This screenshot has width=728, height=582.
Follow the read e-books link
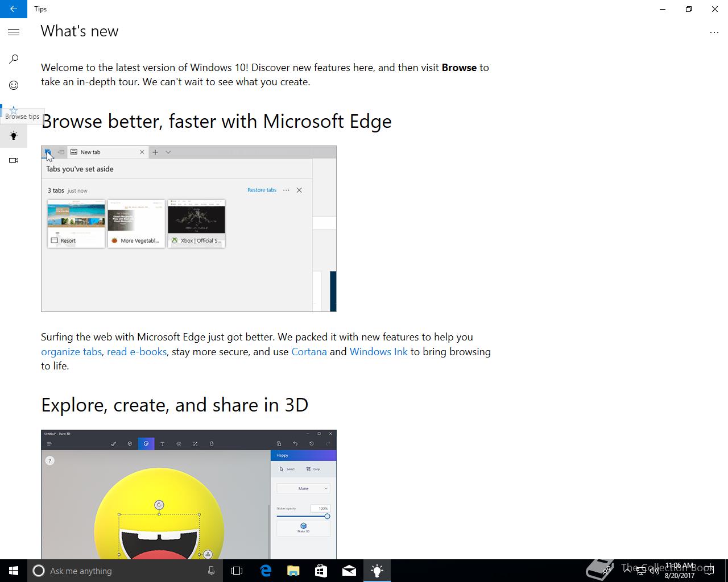coord(136,352)
